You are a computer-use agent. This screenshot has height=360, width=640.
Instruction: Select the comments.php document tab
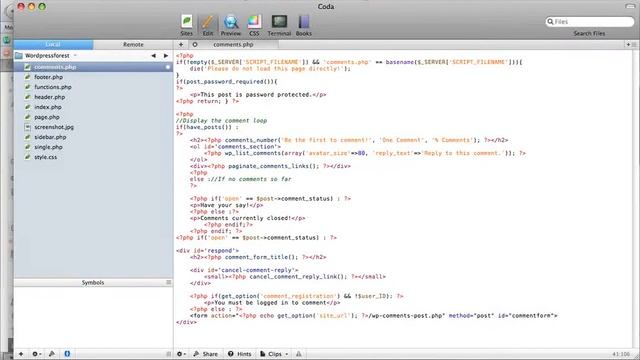pyautogui.click(x=233, y=44)
